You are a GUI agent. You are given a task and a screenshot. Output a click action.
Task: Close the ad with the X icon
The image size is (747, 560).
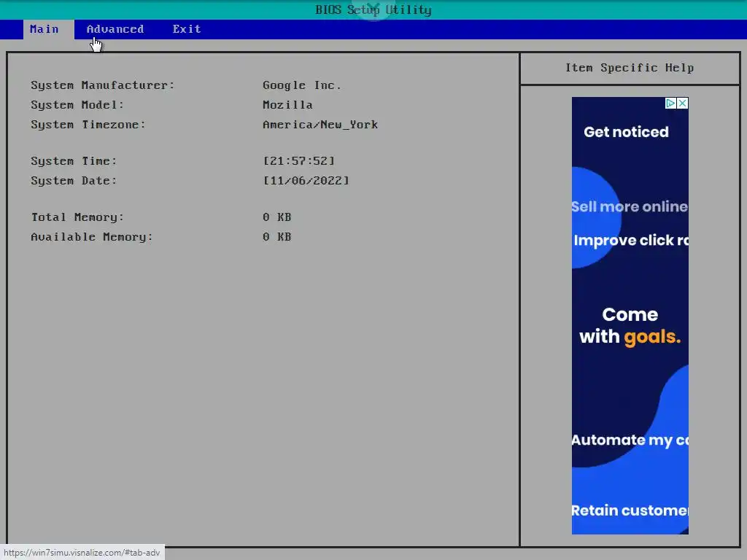(682, 104)
